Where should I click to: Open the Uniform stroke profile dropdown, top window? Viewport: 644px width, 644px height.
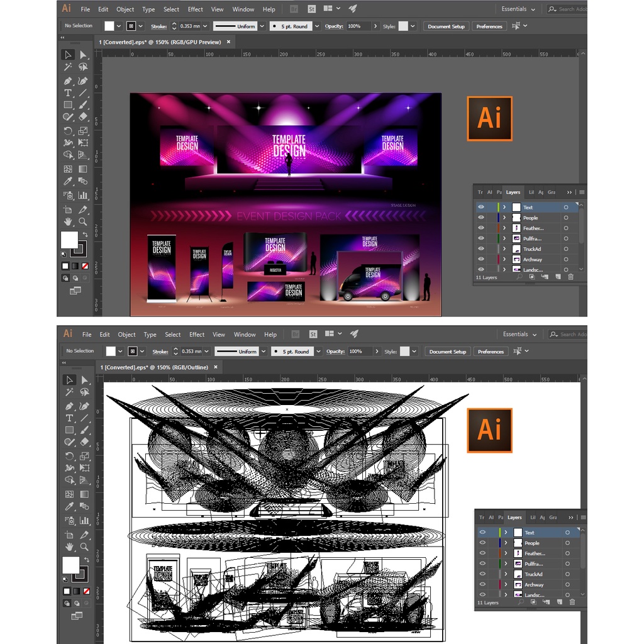[263, 26]
